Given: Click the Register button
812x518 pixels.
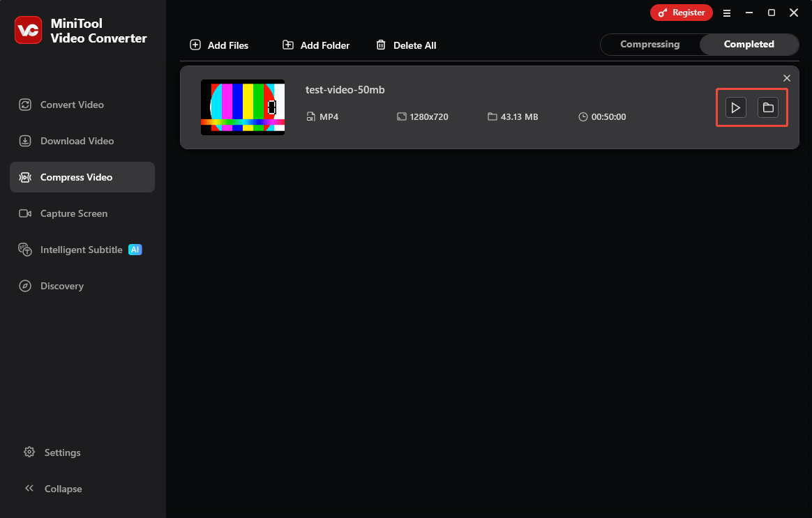Looking at the screenshot, I should pos(682,12).
